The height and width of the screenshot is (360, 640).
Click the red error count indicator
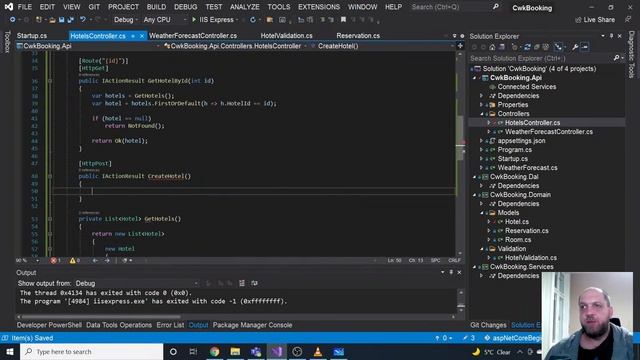55,260
